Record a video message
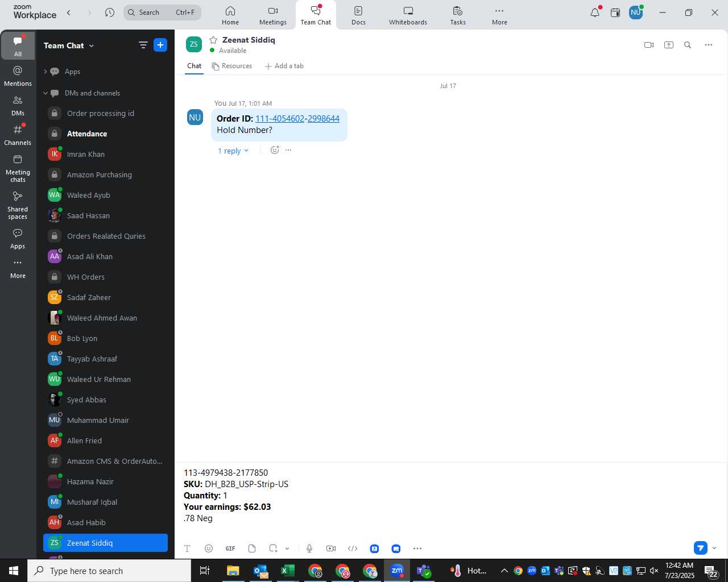 coord(331,548)
